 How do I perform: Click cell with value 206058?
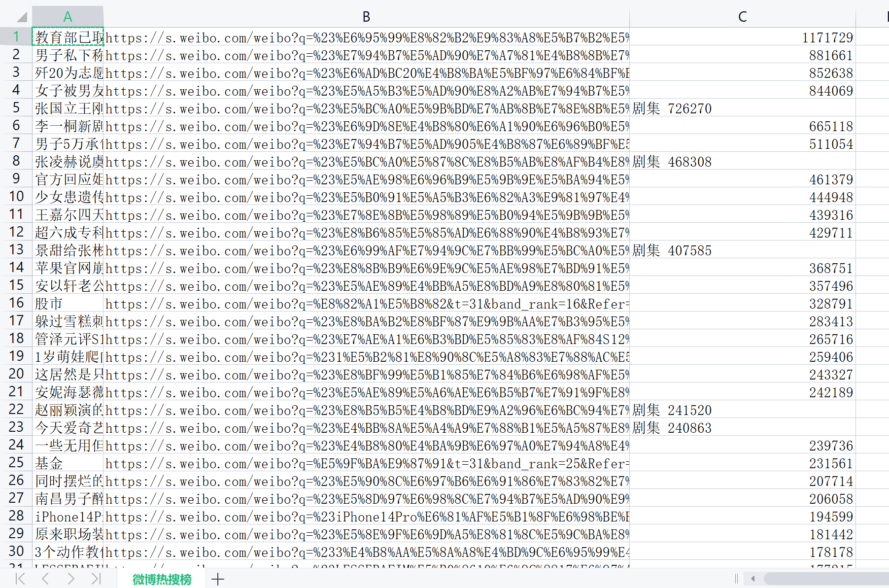(x=742, y=498)
